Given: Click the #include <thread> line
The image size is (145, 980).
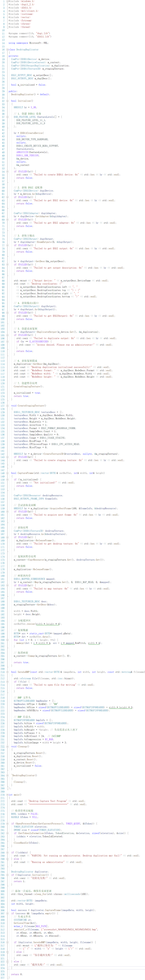Looking at the screenshot, I should pyautogui.click(x=19, y=27).
